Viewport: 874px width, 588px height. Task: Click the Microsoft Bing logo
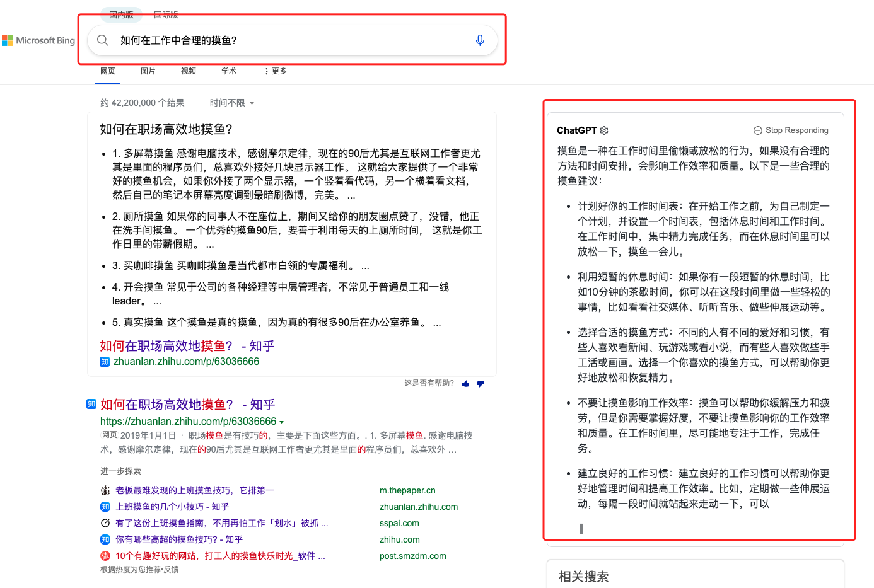click(x=38, y=40)
